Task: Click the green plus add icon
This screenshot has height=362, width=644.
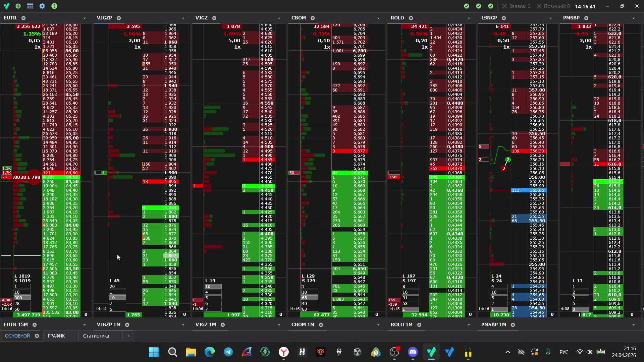Action: [x=18, y=6]
